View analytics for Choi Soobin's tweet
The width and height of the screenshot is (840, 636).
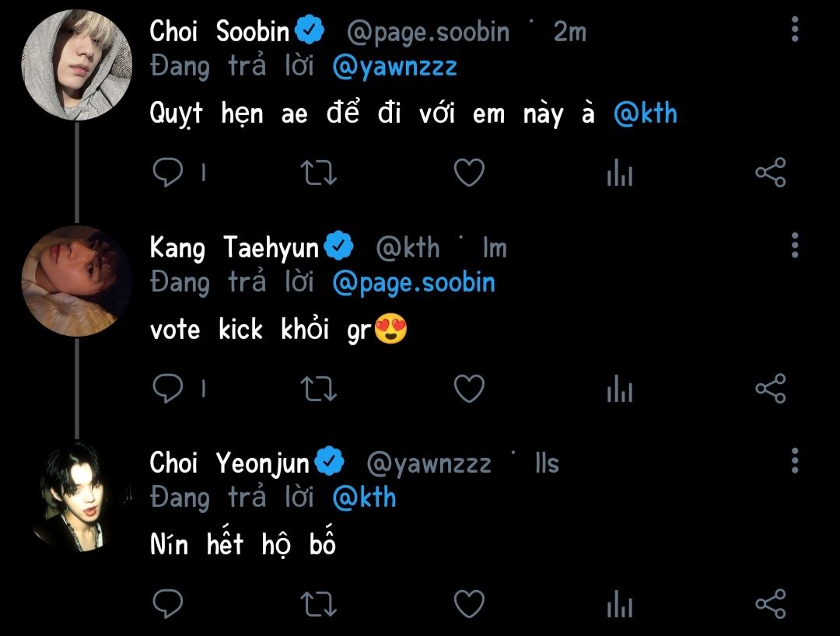point(619,174)
